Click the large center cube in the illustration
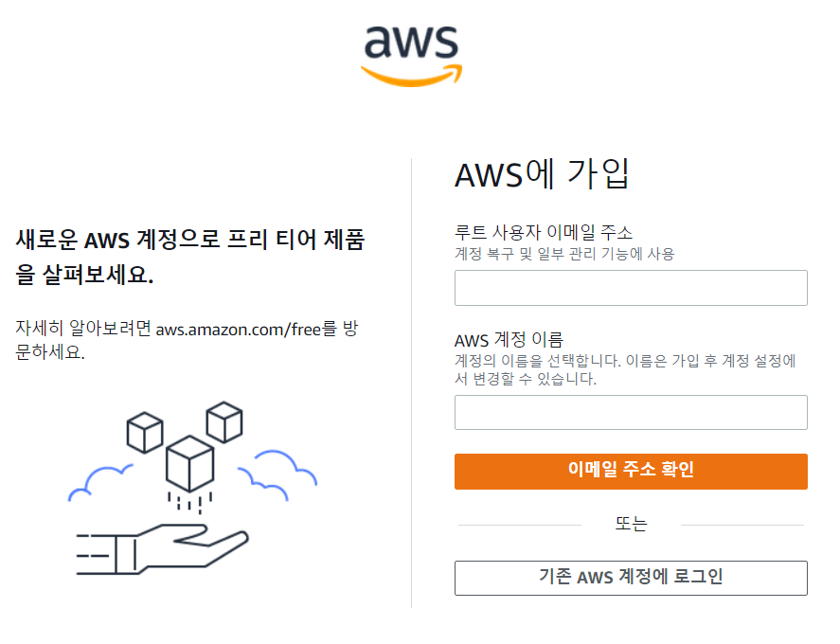 [x=189, y=463]
